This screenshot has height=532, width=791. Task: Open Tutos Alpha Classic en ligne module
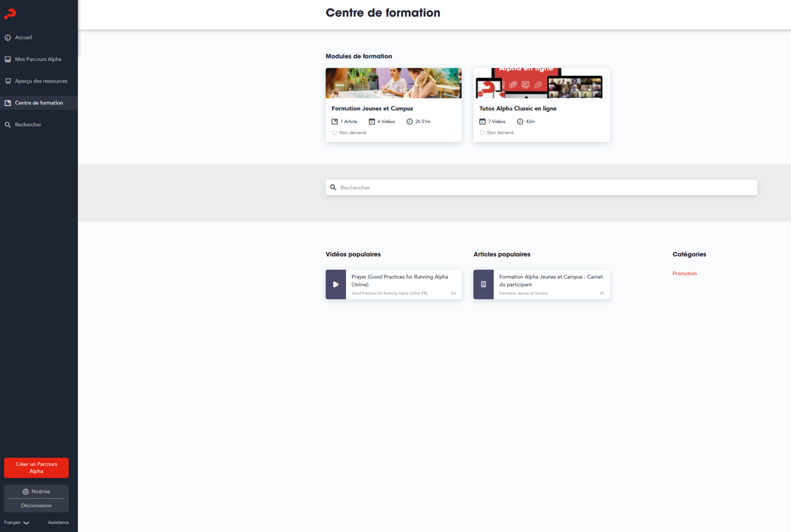[518, 109]
